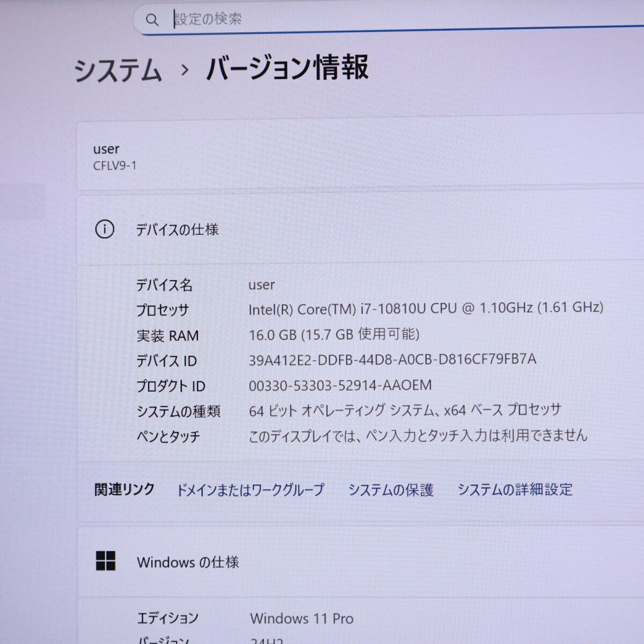Select device ID 39A412E2-DDFB value

(392, 360)
